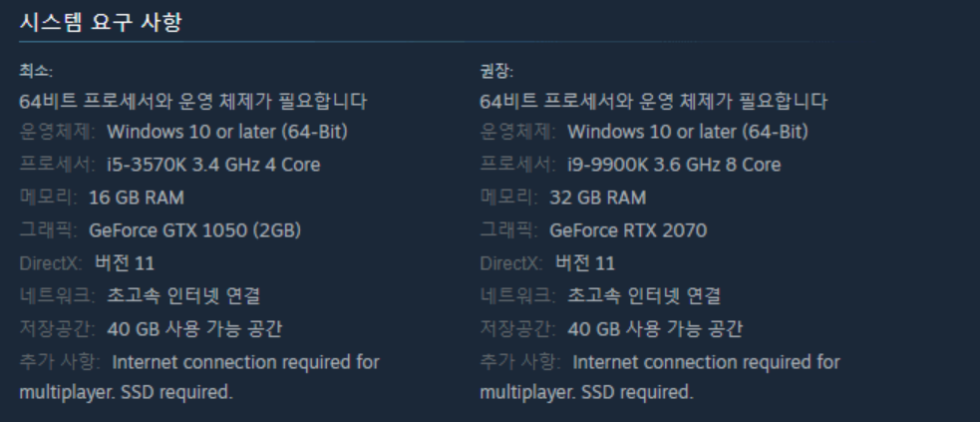Viewport: 980px width, 422px height.
Task: Click the '네트워크:' label in the 최소 section
Action: click(58, 295)
